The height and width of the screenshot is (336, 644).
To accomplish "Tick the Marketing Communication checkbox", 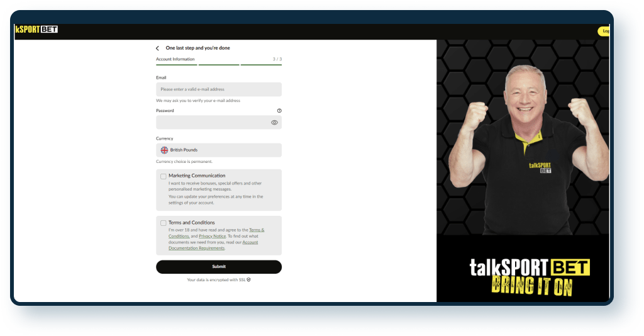I will [x=164, y=176].
